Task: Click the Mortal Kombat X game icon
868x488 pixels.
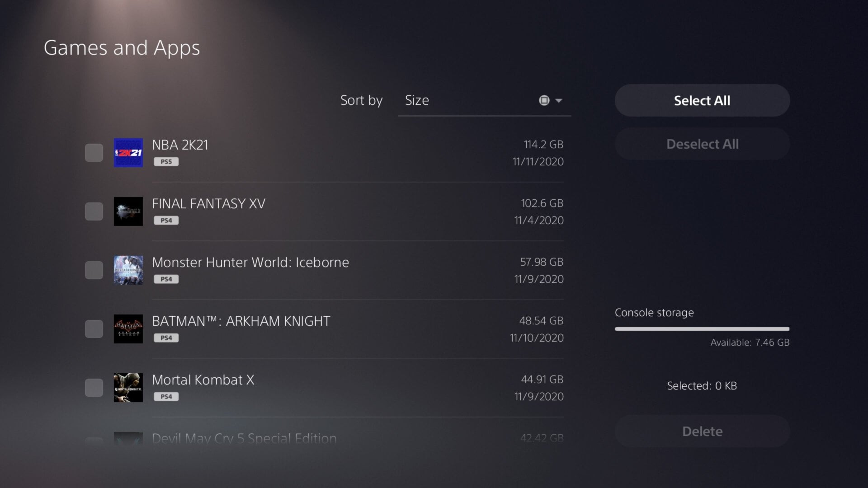Action: coord(128,388)
